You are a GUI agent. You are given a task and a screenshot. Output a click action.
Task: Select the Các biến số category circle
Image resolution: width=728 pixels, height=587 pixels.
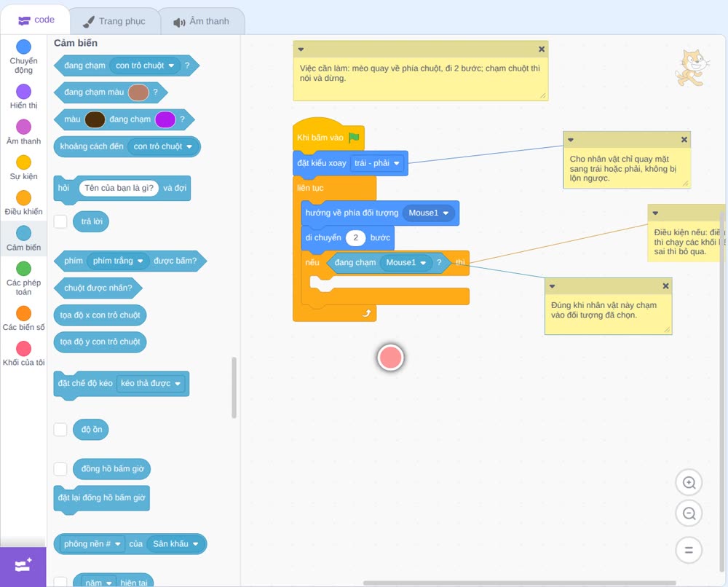tap(24, 313)
